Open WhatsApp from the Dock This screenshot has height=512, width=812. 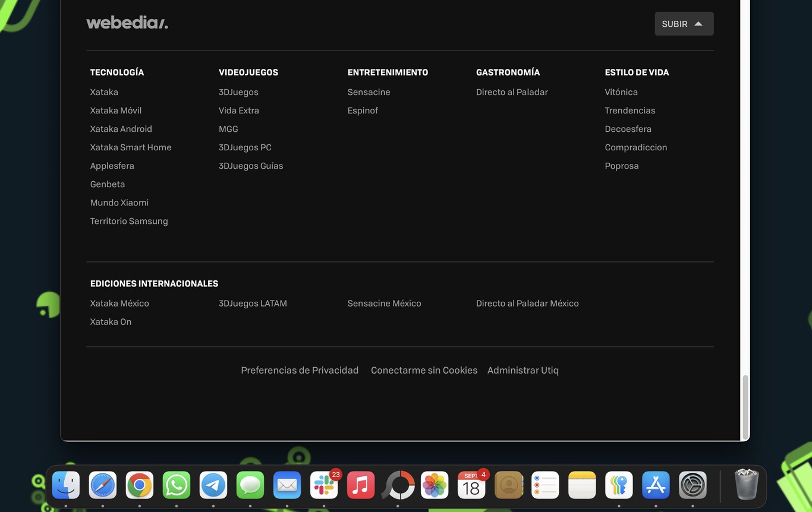(x=177, y=485)
